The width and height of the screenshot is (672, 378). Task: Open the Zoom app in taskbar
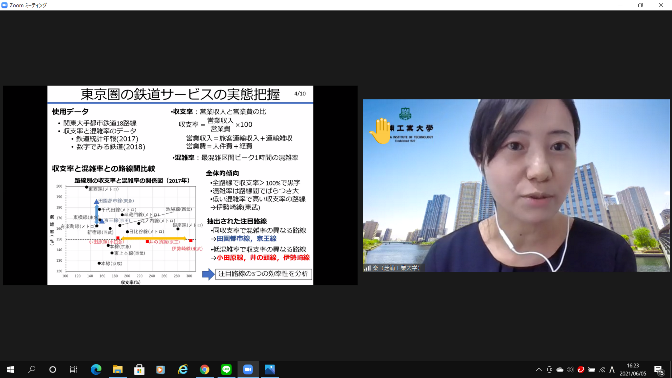248,369
